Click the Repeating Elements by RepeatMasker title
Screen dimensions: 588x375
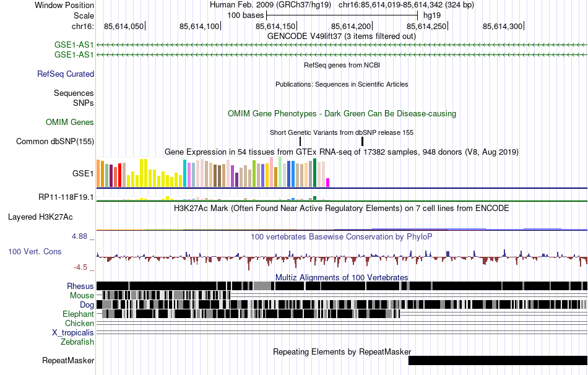(342, 351)
